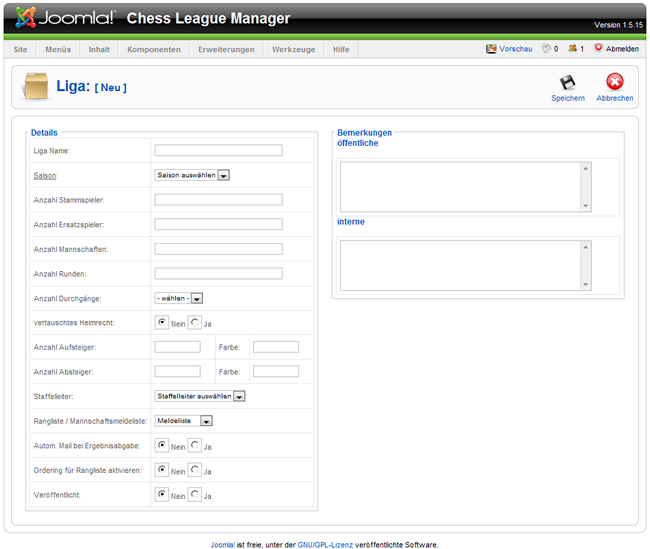Click the Joomla! logo in header

coord(65,18)
